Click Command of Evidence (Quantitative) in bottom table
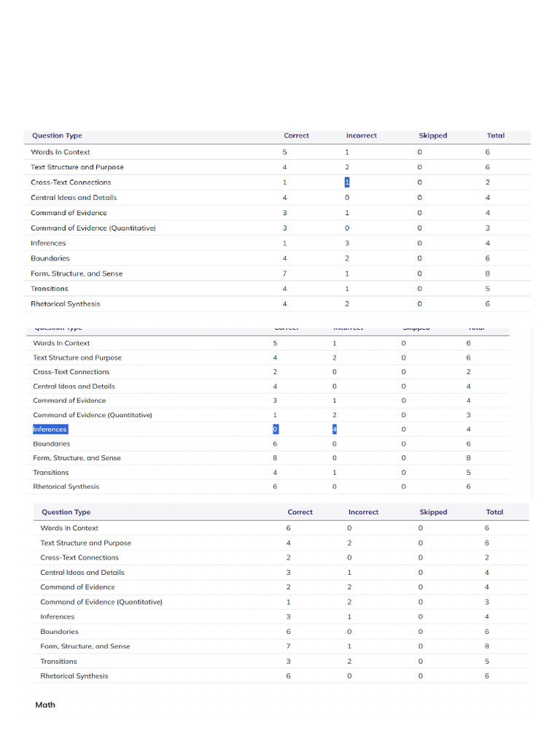Viewport: 560px width, 747px height. coord(101,602)
